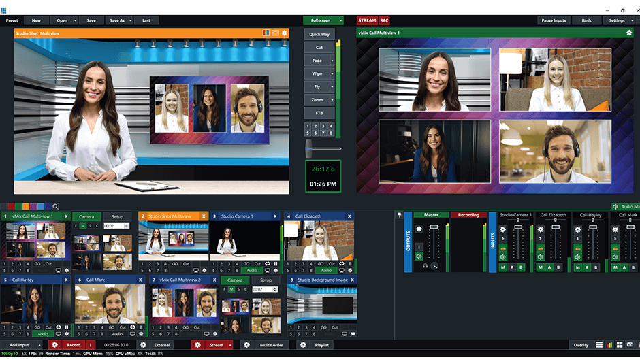Image resolution: width=640 pixels, height=364 pixels.
Task: Expand the Save As dropdown arrow
Action: [x=129, y=20]
